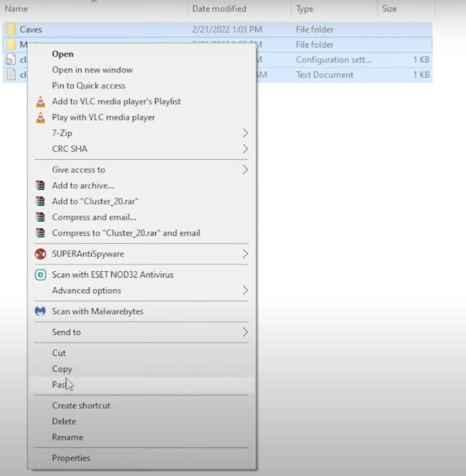
Task: Click the VLC cone icon beside Play with VLC
Action: pos(40,118)
